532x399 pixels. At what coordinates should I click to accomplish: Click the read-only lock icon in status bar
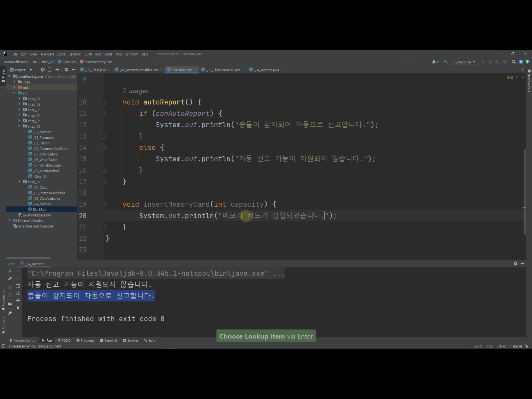click(x=527, y=346)
